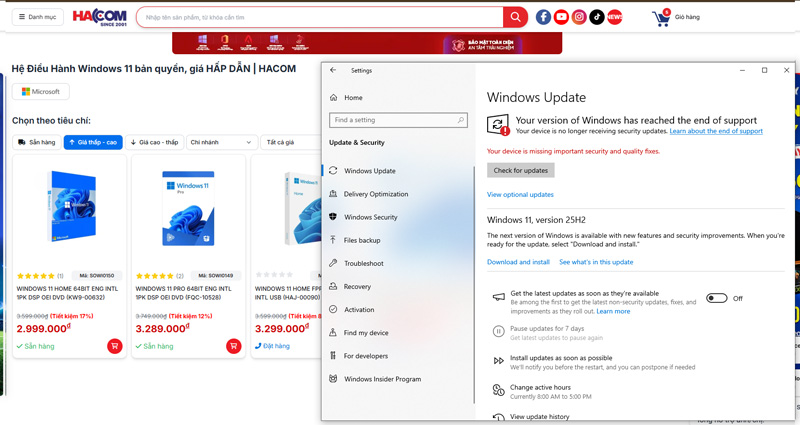Open View update history
Viewport: 800px width, 425px height.
click(x=540, y=417)
